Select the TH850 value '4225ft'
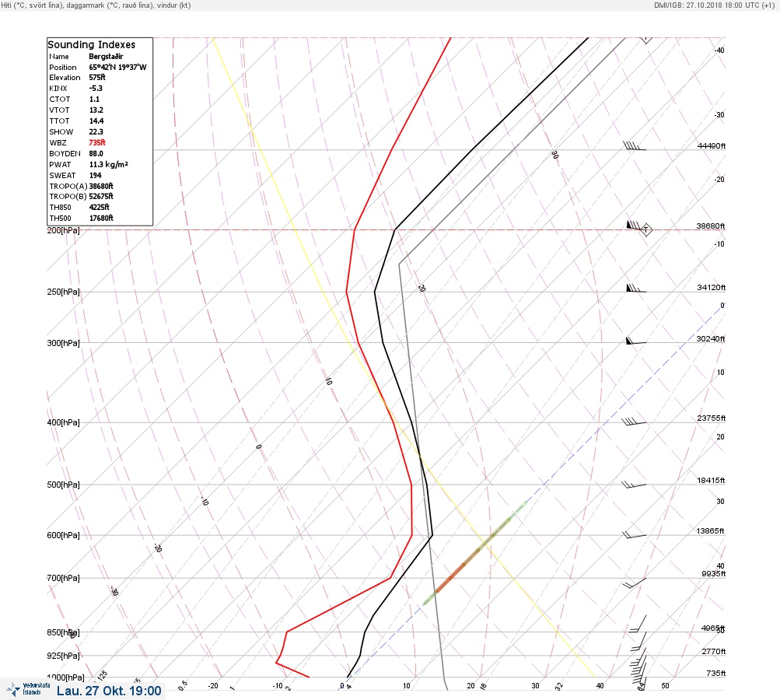The height and width of the screenshot is (700, 780). (x=99, y=208)
